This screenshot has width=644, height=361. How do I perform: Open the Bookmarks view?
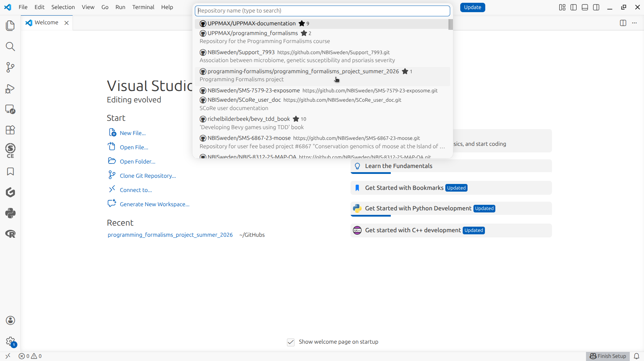point(10,171)
